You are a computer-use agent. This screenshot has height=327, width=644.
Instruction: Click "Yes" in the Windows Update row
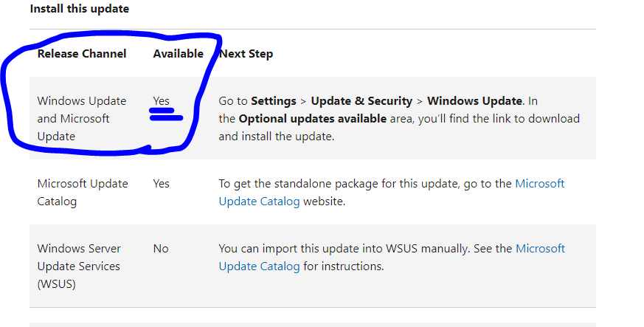click(x=161, y=100)
